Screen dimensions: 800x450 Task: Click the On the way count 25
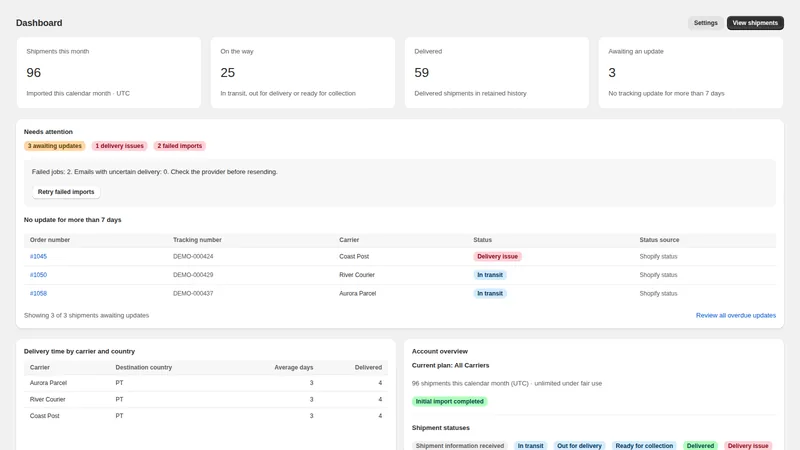point(228,72)
